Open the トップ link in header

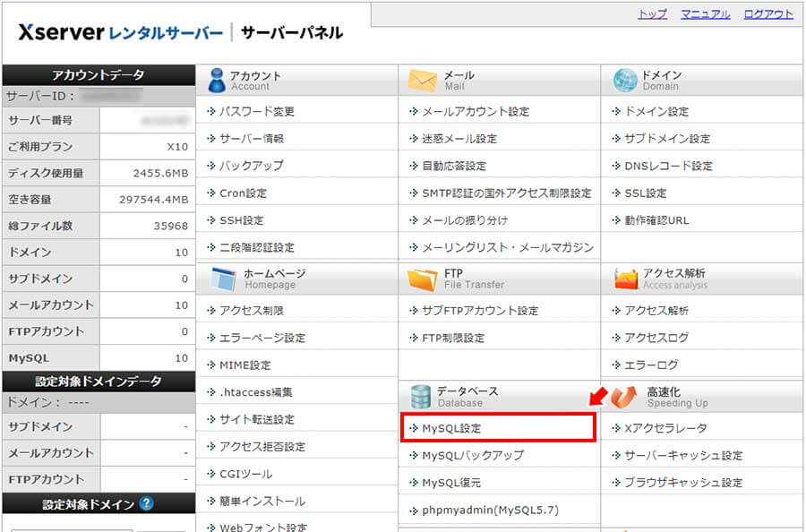[651, 14]
